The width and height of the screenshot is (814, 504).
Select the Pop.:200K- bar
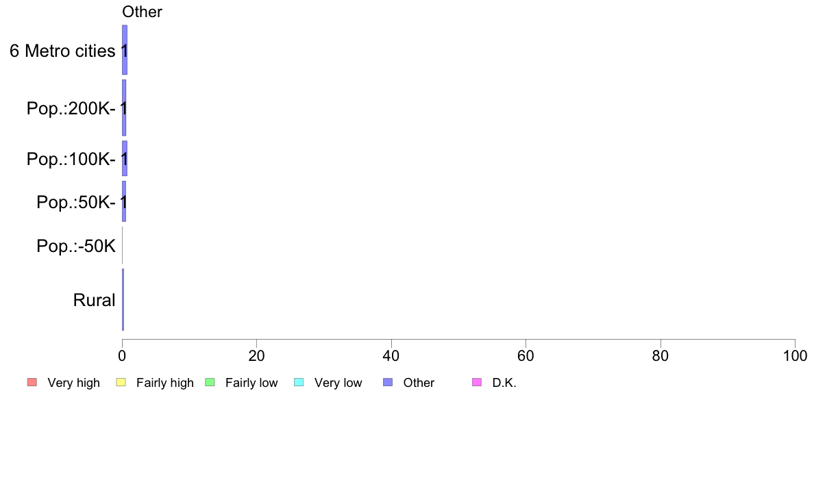[124, 108]
